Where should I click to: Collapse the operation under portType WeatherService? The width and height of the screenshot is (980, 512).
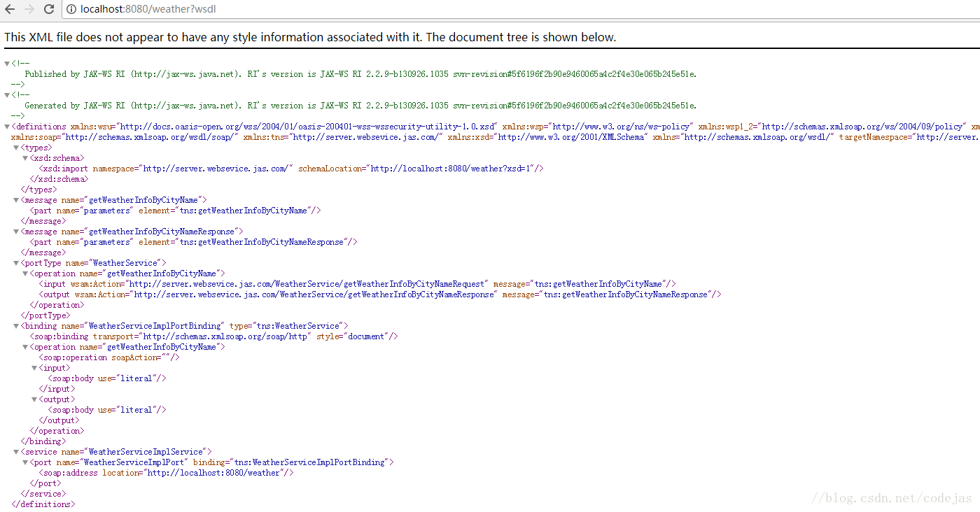click(x=24, y=273)
